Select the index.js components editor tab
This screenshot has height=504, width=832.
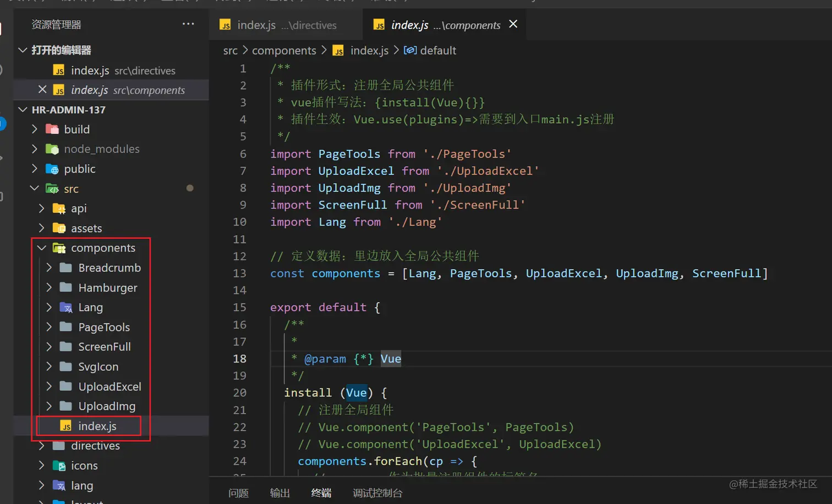(x=444, y=25)
